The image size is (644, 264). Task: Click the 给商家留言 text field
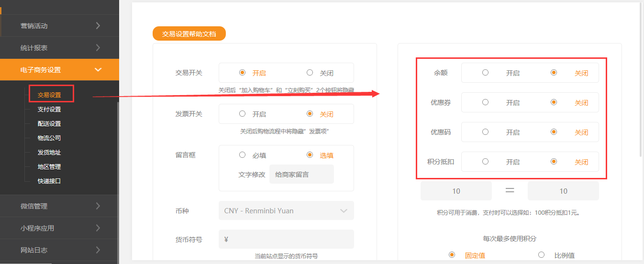point(301,175)
